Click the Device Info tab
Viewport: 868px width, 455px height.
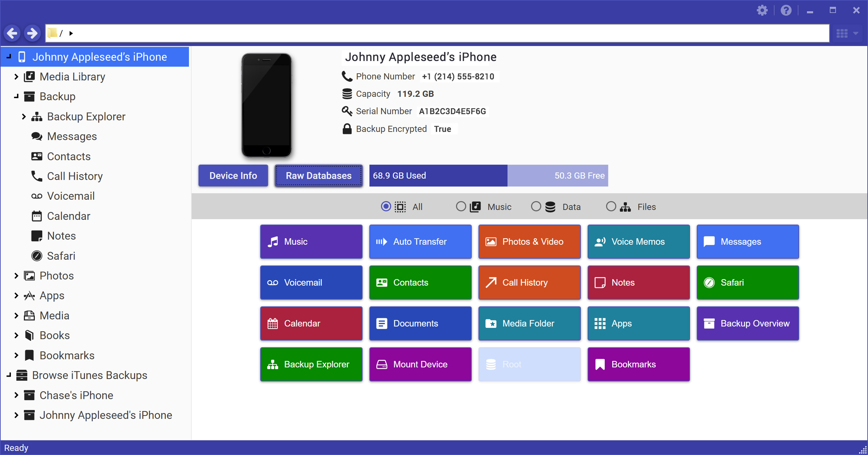point(232,176)
